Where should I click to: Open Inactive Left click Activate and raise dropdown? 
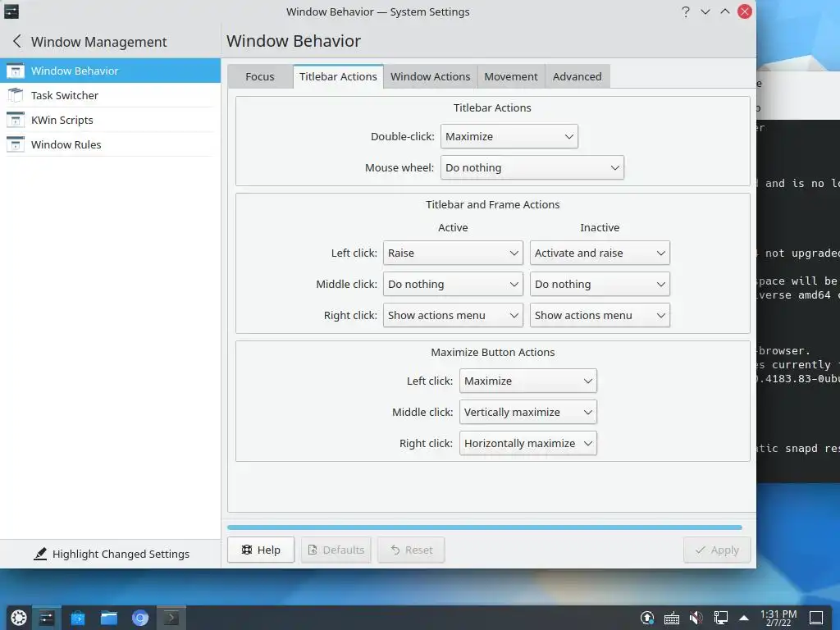point(600,253)
